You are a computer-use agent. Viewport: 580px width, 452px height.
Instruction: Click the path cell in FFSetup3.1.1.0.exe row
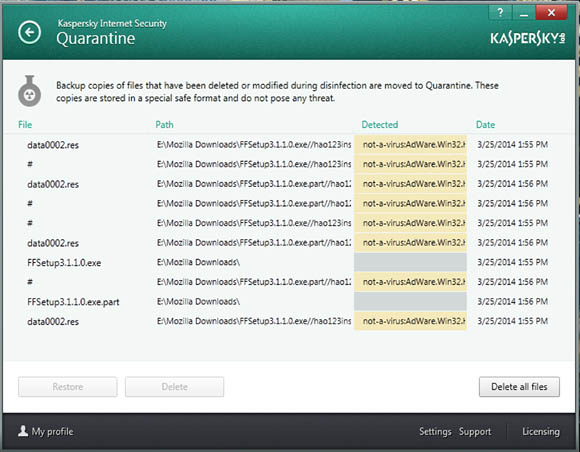(198, 262)
